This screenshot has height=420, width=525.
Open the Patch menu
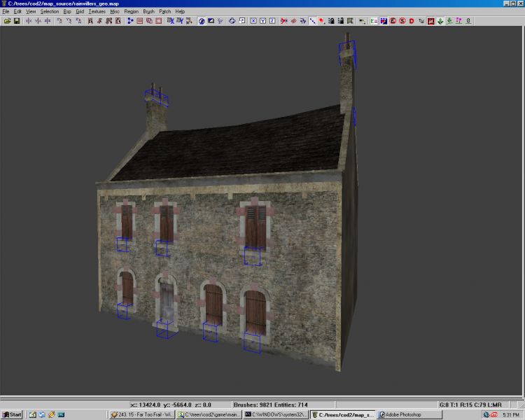164,11
